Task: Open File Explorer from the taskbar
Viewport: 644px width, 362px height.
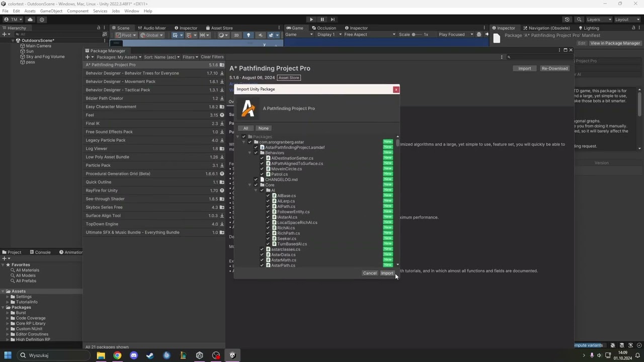Action: (x=101, y=355)
